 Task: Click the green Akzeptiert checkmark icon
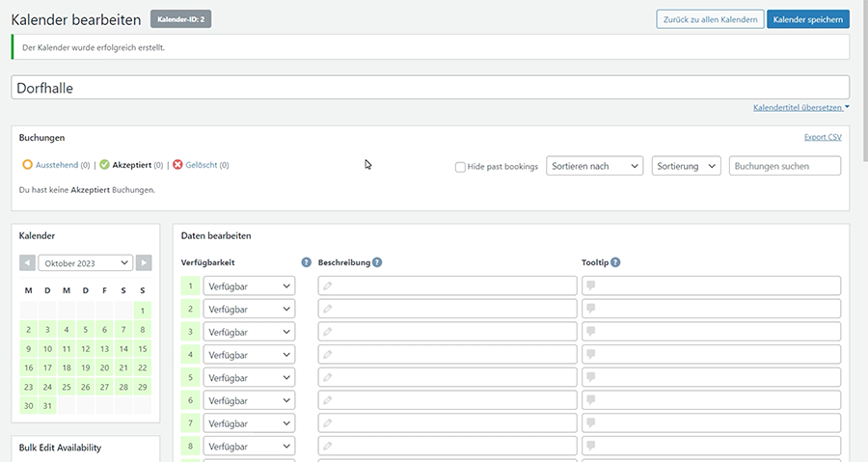pos(104,165)
